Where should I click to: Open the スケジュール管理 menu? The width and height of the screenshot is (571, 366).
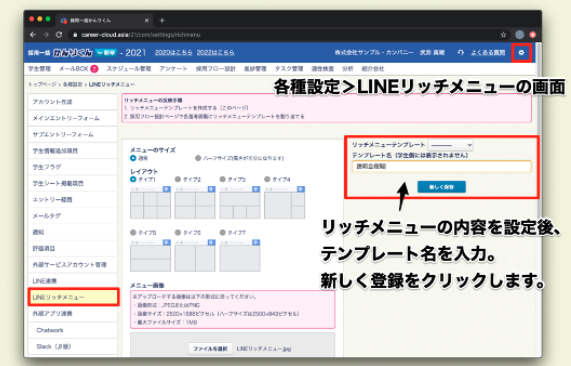tap(129, 68)
